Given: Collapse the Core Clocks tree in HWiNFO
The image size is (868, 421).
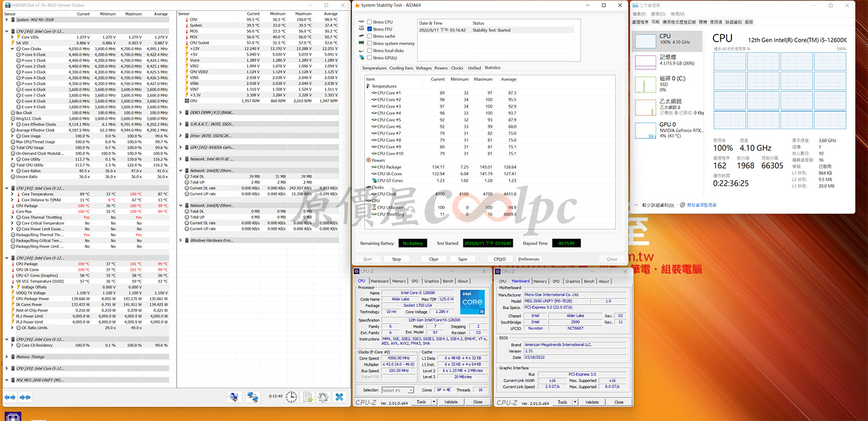Looking at the screenshot, I should click(12, 49).
